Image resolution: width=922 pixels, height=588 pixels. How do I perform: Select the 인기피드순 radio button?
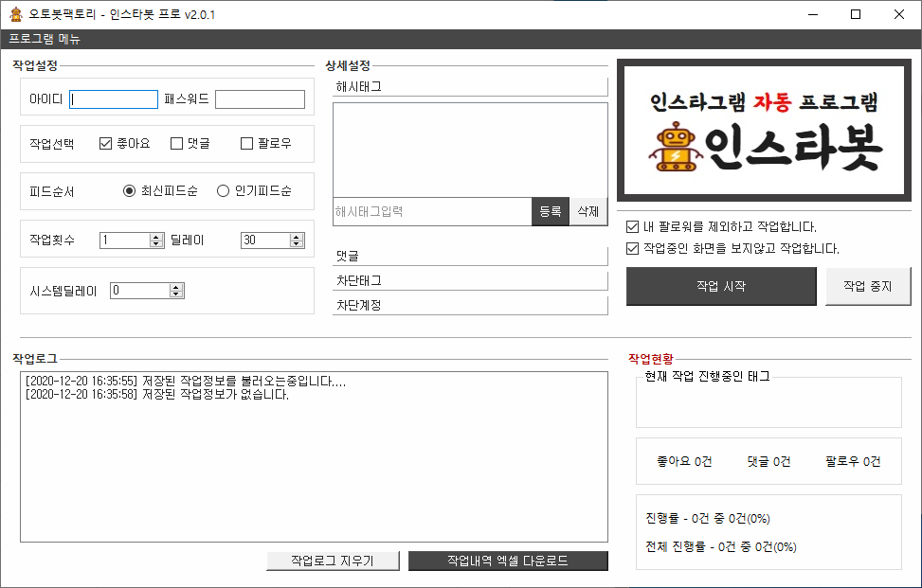click(223, 191)
